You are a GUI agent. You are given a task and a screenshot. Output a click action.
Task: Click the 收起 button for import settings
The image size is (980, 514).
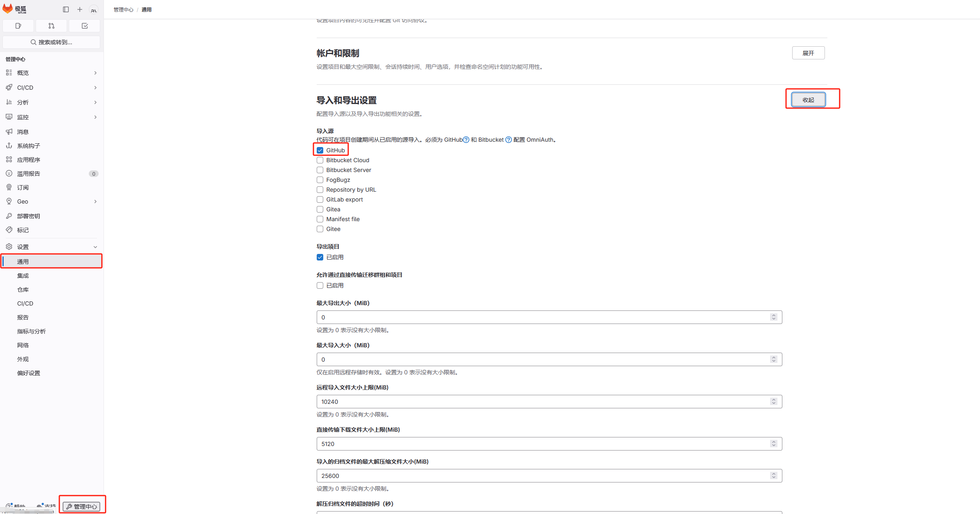click(x=808, y=99)
